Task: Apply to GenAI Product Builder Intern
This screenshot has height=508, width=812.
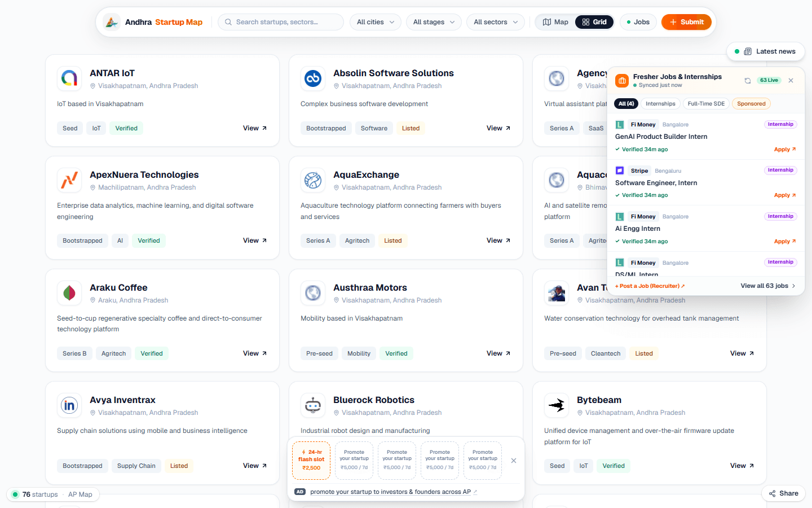Action: point(785,150)
